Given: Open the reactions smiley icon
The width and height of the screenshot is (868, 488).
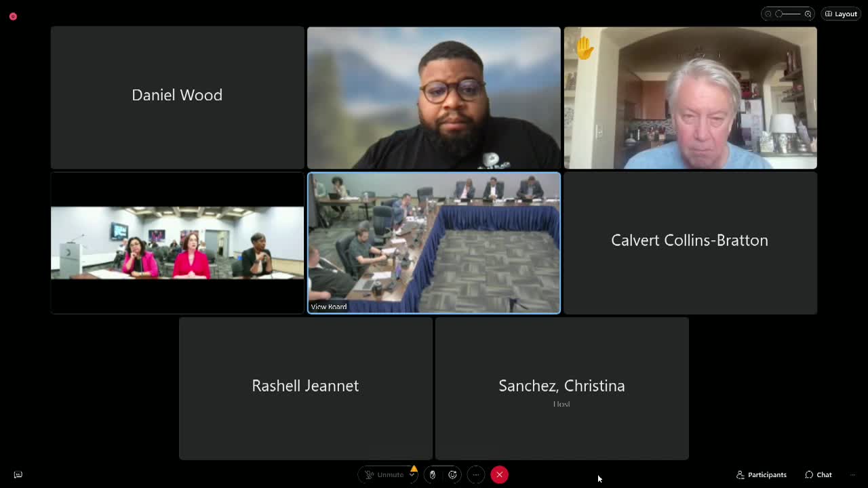Looking at the screenshot, I should pos(453,474).
